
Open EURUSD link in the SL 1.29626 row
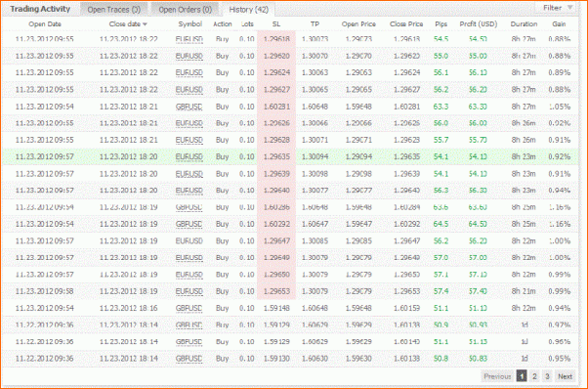coord(189,123)
